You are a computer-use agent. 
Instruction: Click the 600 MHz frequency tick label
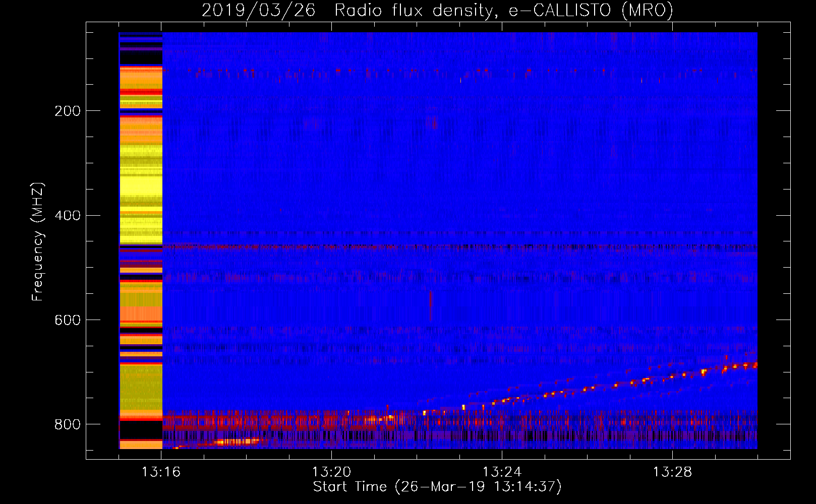coord(68,321)
